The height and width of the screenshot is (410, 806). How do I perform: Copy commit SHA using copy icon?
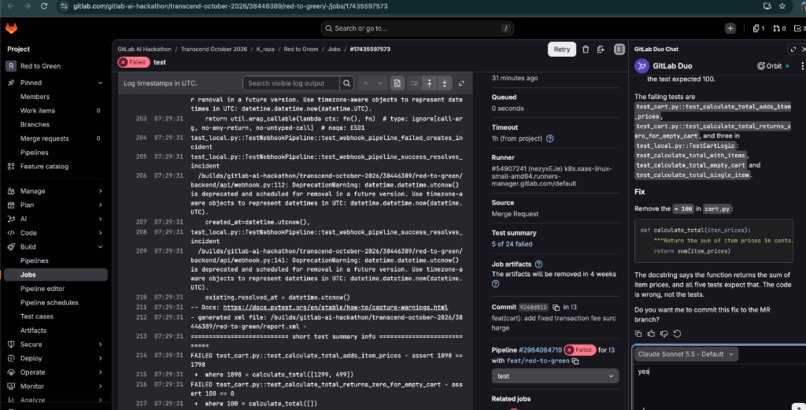556,307
